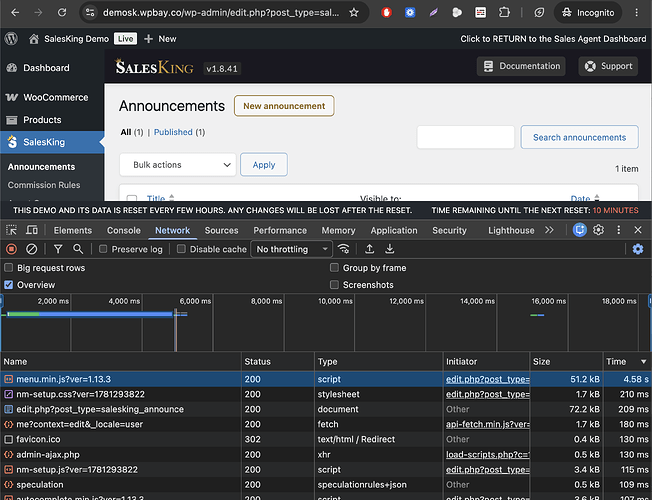Viewport: 652px width, 500px height.
Task: Open the Documentation button
Action: pos(521,66)
